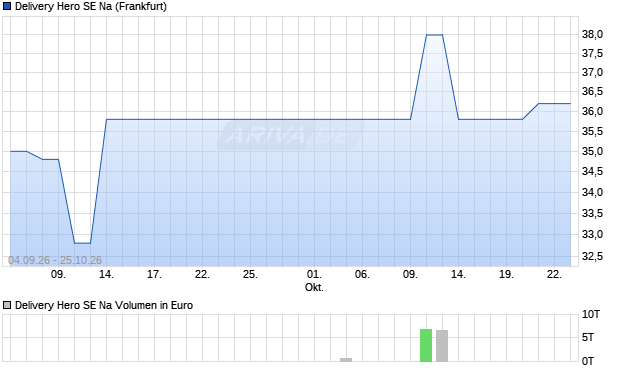Click the x-axis label '19.'
620x371 pixels.
(x=506, y=274)
